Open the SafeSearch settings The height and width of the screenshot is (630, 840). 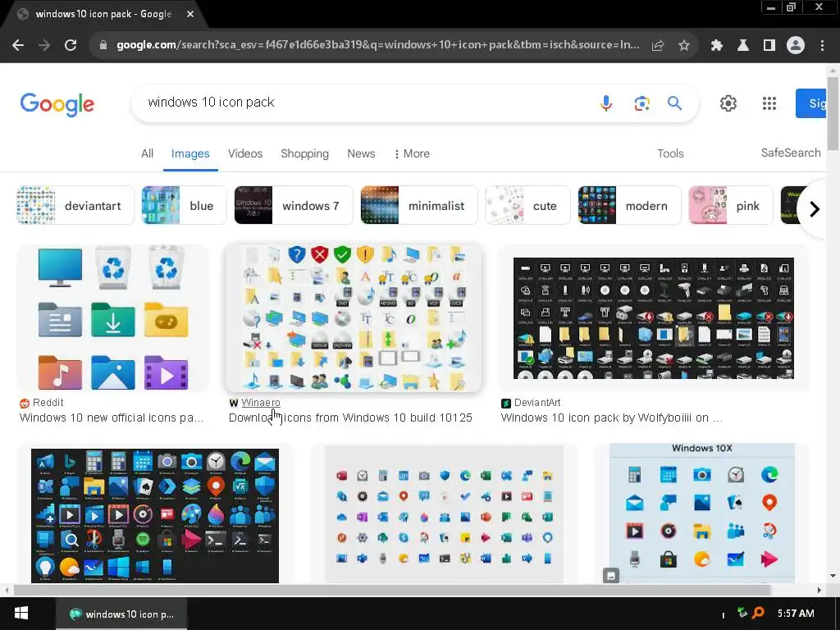coord(791,153)
